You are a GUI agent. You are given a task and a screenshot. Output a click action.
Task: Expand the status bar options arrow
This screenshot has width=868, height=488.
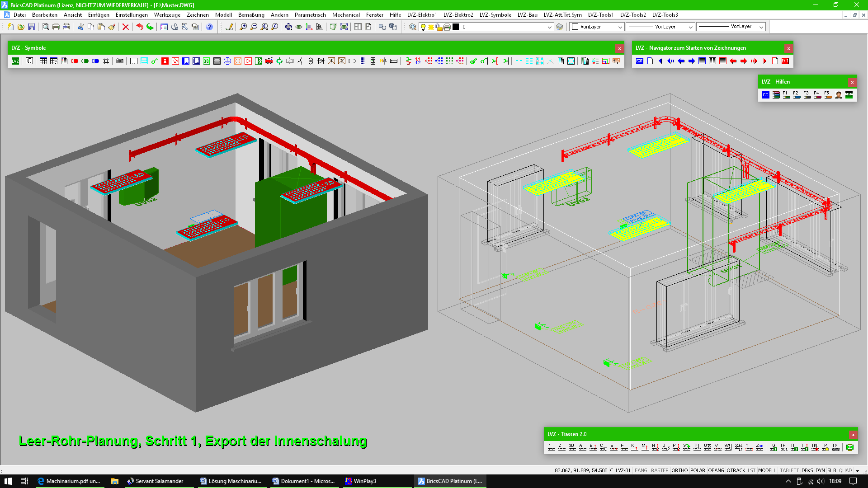[x=857, y=471]
